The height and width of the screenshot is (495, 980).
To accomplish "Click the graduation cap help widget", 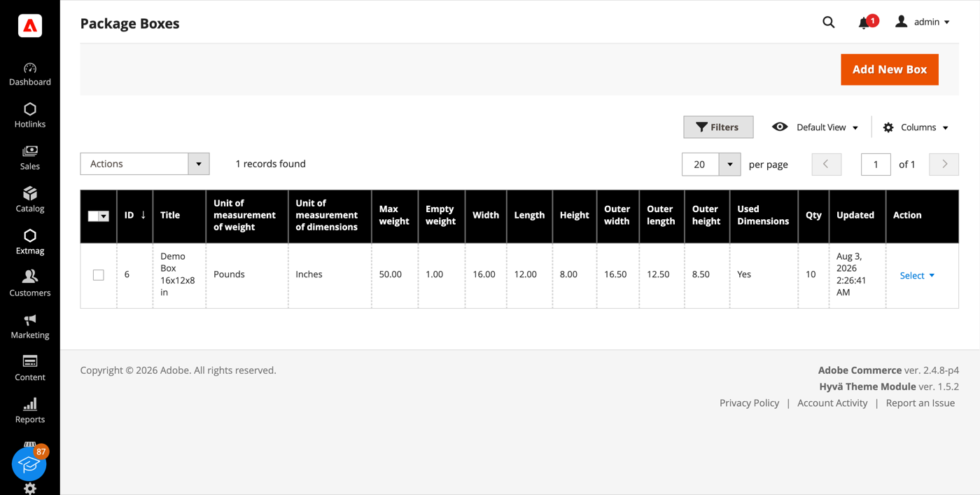I will (x=29, y=463).
